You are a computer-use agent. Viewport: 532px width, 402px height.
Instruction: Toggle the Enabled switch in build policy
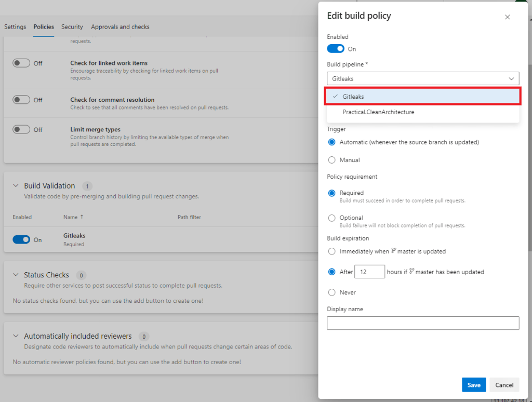coord(336,49)
